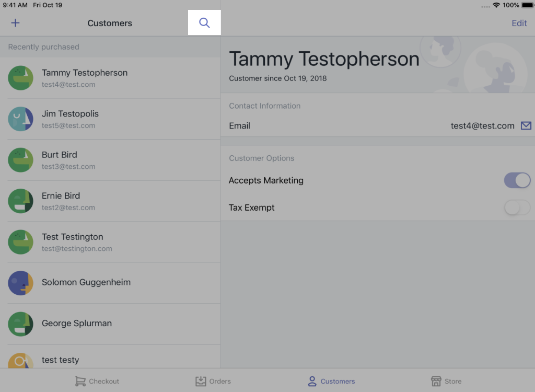Image resolution: width=535 pixels, height=392 pixels.
Task: Tap the Wi-Fi status icon
Action: tap(496, 5)
